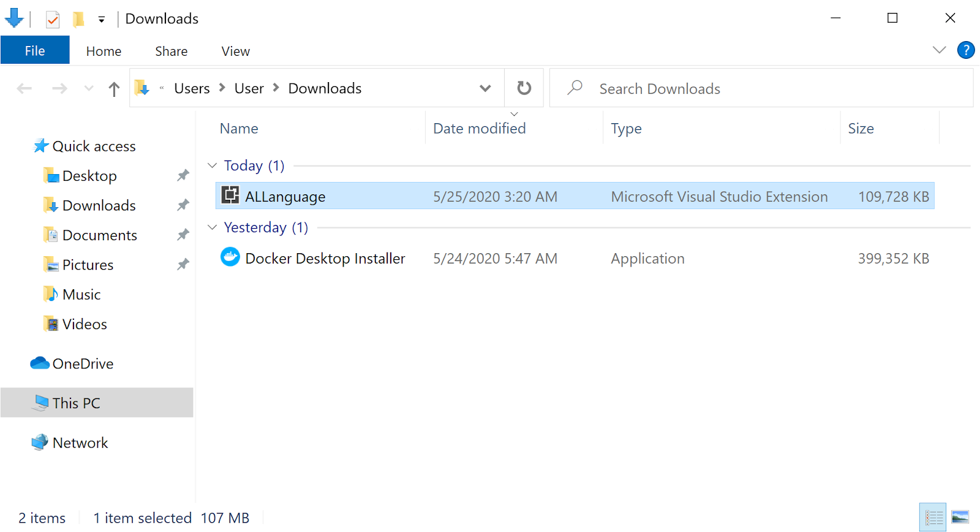Go forward with the forward arrow
Screen dimensions: 980x532
click(59, 89)
